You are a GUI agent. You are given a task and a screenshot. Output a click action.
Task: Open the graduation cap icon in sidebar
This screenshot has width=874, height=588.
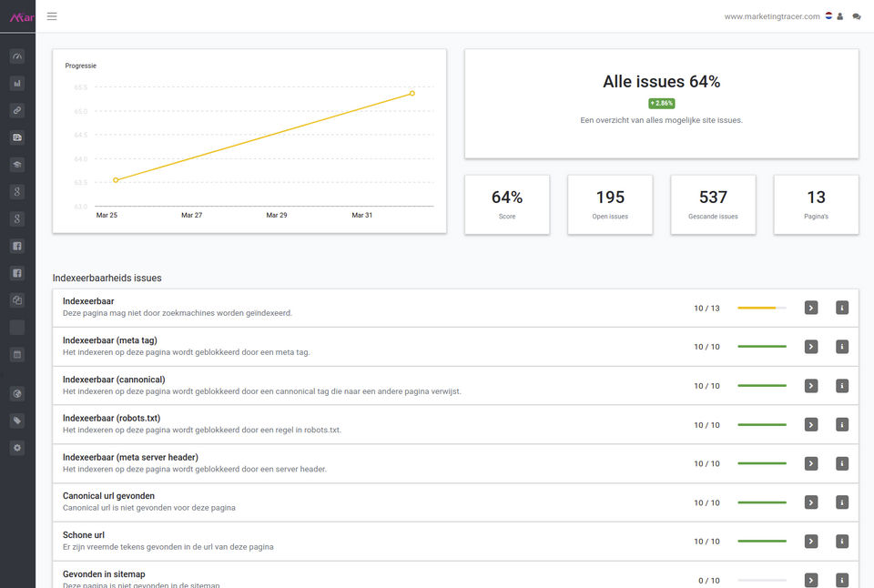17,165
